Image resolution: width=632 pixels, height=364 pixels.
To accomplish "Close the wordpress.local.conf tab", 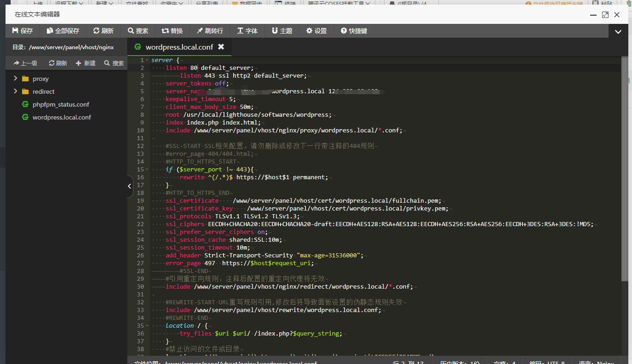I will pos(221,47).
